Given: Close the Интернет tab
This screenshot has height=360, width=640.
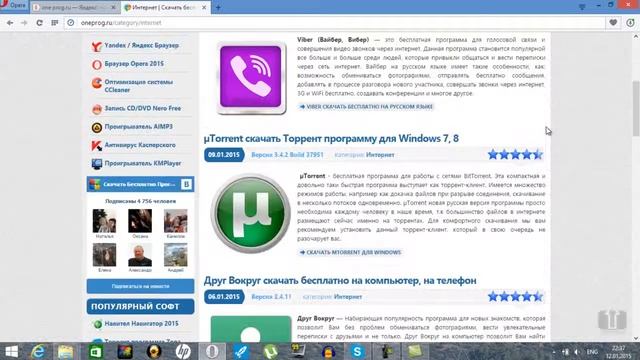Looking at the screenshot, I should [204, 7].
